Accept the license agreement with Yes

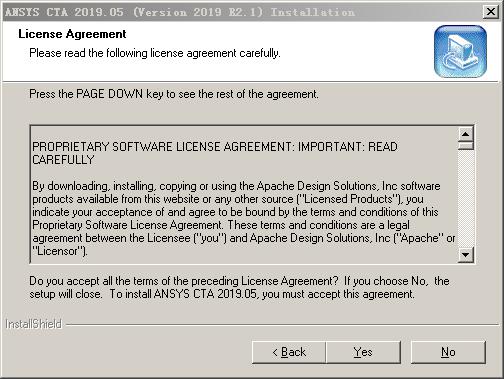(363, 352)
